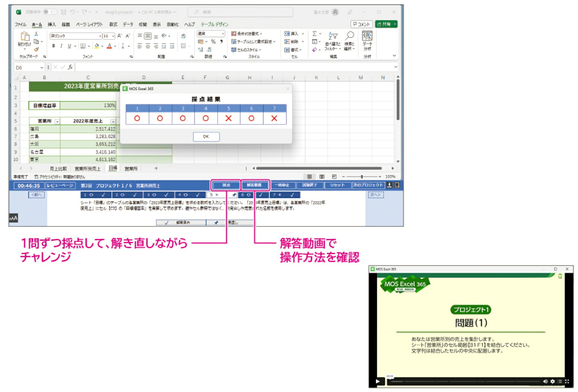Click the download icon in exam toolbar
This screenshot has width=578, height=392.
point(389,185)
